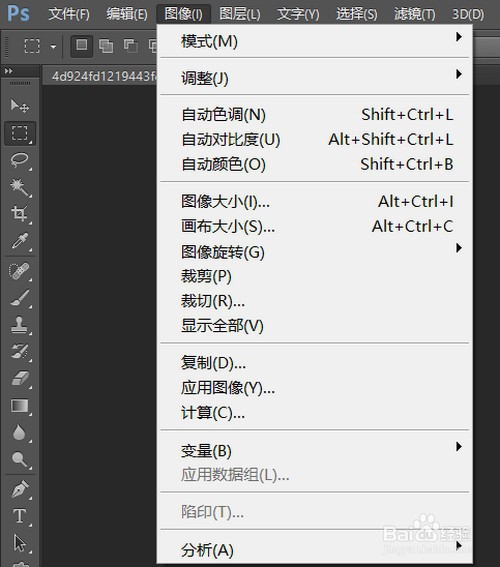Screen dimensions: 500x567
Task: Select the Brush tool
Action: point(20,298)
